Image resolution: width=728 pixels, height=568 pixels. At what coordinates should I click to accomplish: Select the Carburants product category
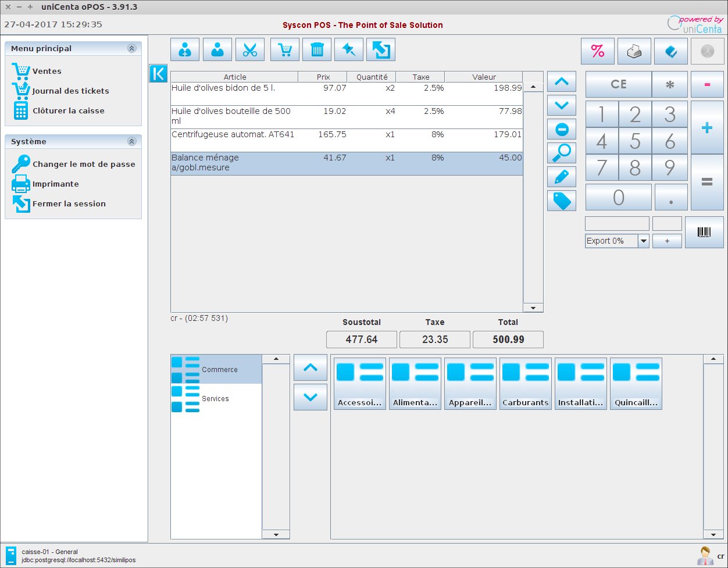pos(525,383)
